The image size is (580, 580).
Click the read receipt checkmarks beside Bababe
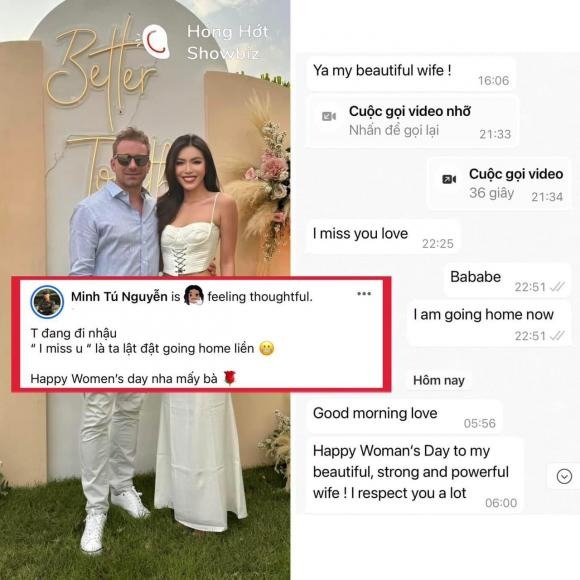pos(557,287)
